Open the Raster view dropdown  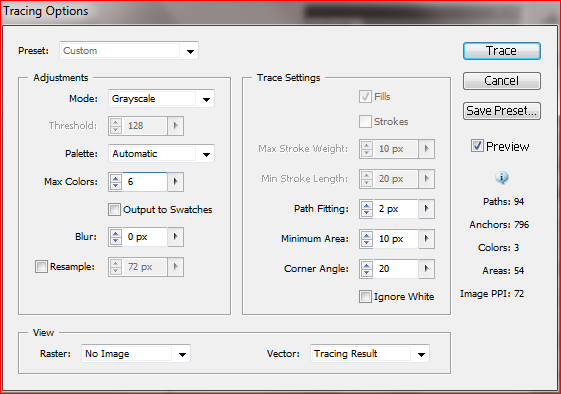[x=136, y=354]
